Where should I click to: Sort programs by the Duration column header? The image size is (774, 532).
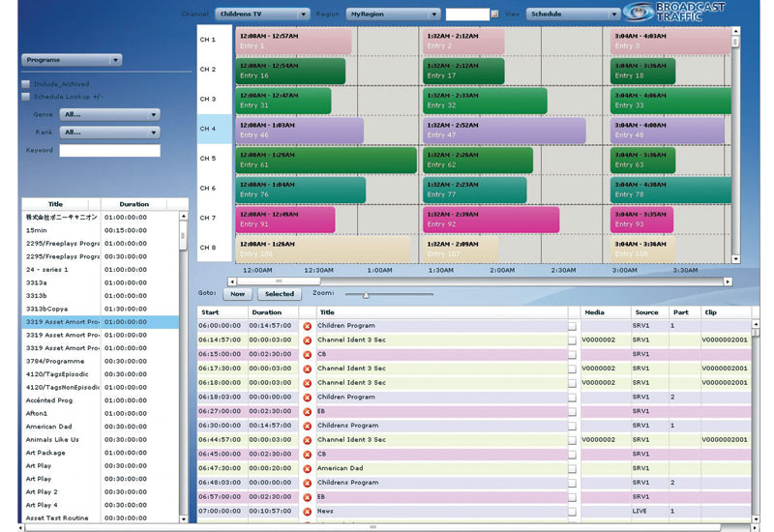click(134, 204)
